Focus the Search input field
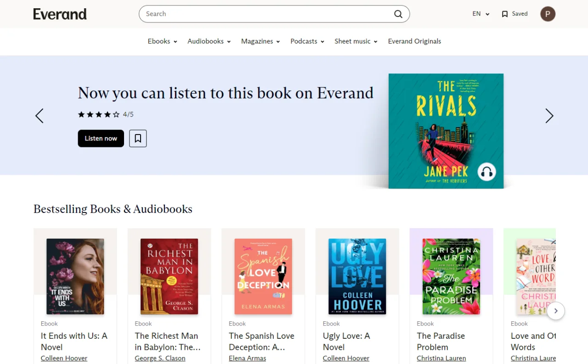 point(274,14)
